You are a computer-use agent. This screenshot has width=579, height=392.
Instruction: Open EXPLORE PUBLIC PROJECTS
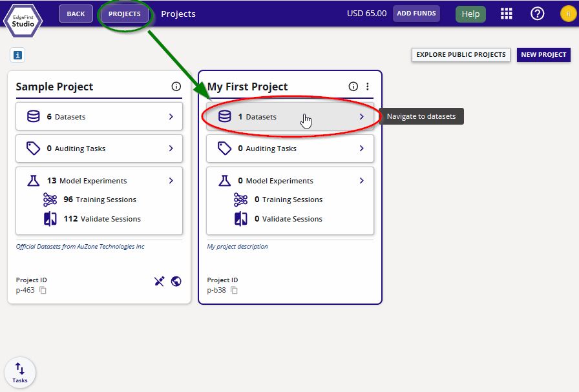click(460, 55)
